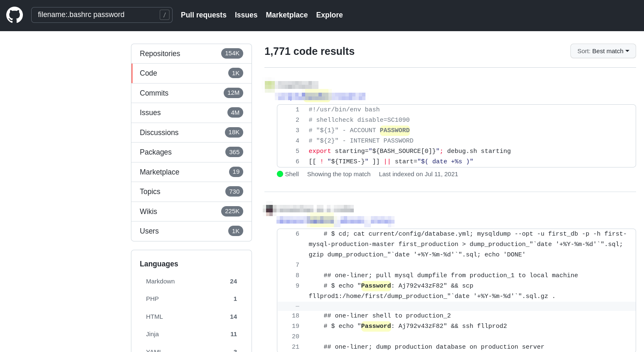Click the green Shell language dot

[x=280, y=174]
